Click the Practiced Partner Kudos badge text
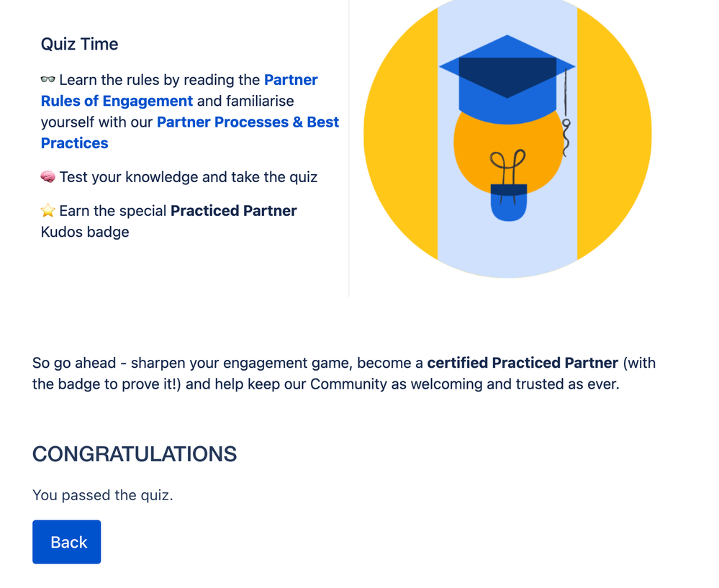Screen dimensions: 719x588 [x=234, y=210]
